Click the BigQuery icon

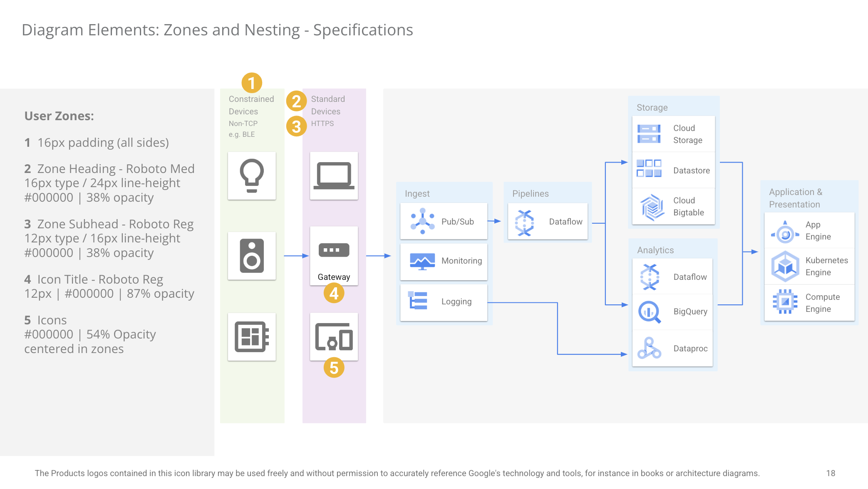point(650,312)
